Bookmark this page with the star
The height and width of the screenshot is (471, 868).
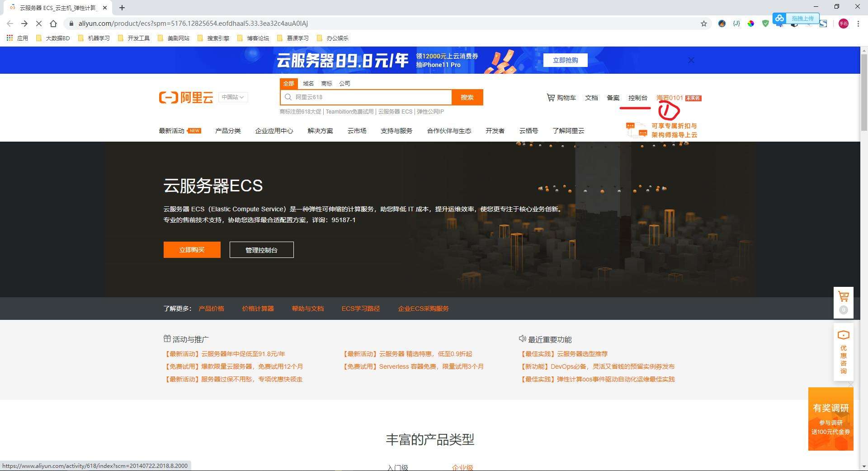[704, 24]
